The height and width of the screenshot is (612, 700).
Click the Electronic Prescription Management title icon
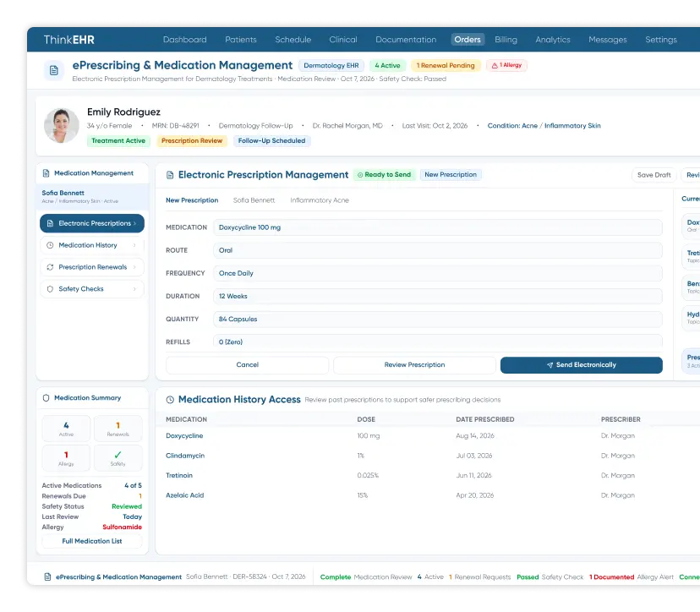click(170, 175)
